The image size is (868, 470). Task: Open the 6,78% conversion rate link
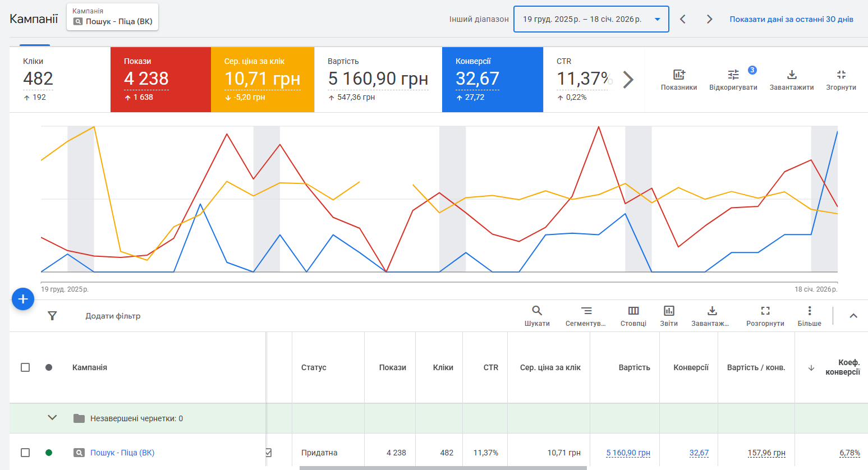click(850, 453)
